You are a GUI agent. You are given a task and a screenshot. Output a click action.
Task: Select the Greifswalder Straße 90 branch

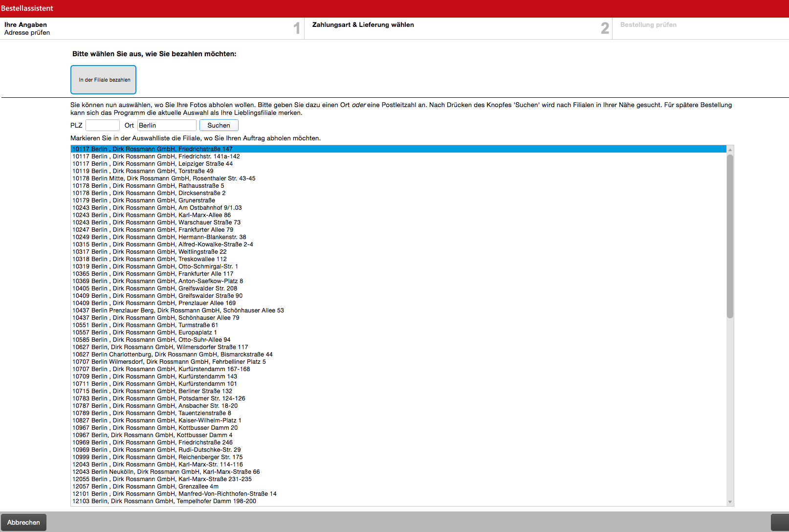click(x=398, y=296)
